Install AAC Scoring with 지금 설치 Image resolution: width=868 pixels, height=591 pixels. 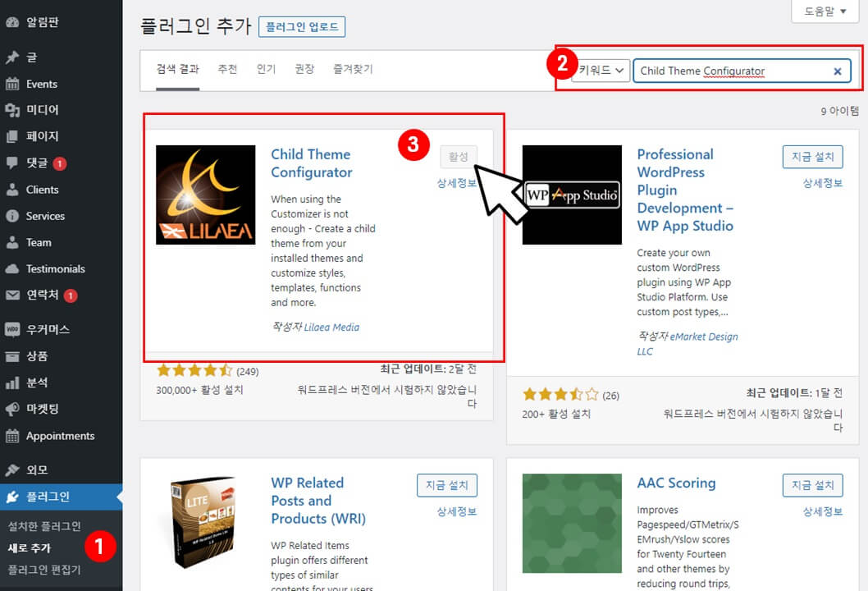[813, 485]
